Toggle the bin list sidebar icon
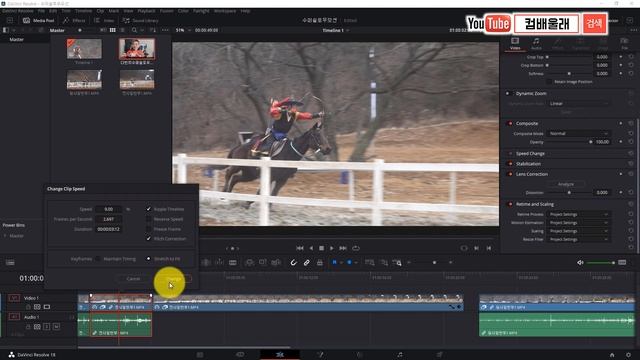 [6, 30]
